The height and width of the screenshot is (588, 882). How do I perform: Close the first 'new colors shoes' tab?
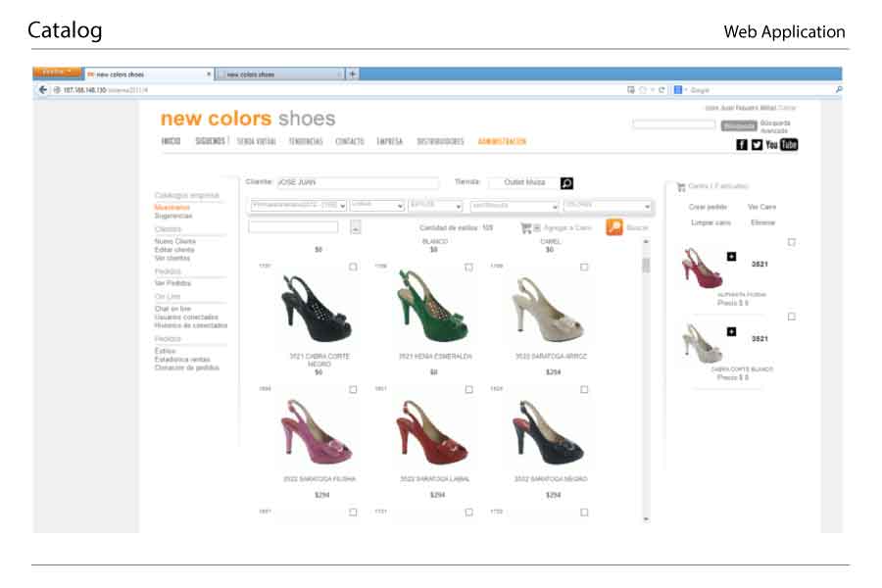209,73
